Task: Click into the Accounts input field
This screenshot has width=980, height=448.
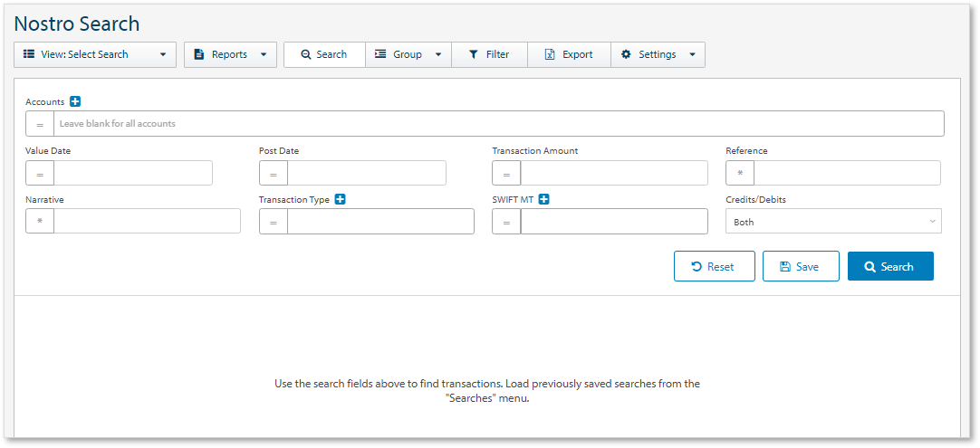Action: (498, 124)
